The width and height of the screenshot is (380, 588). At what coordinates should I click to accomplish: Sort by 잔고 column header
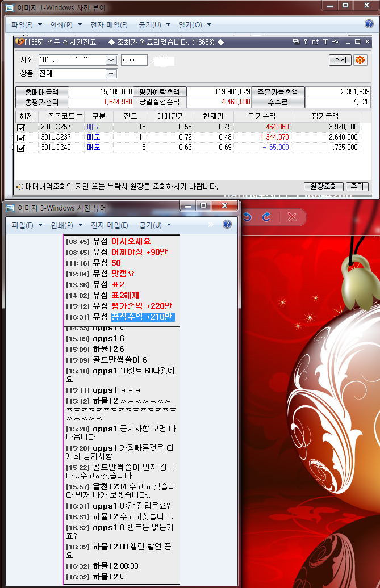click(130, 116)
